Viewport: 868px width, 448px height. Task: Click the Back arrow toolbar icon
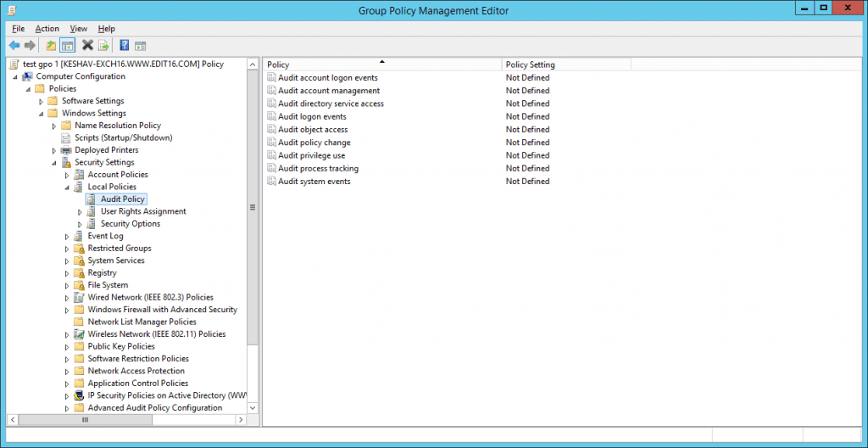click(14, 46)
